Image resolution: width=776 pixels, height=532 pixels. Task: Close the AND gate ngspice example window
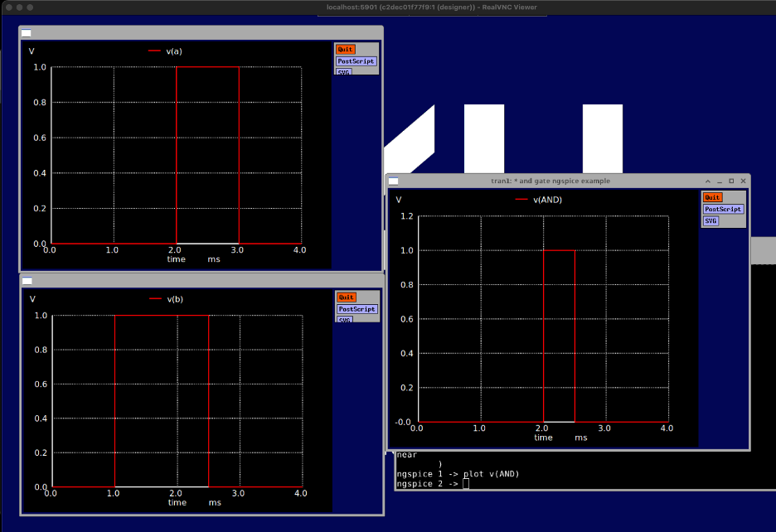(x=743, y=181)
